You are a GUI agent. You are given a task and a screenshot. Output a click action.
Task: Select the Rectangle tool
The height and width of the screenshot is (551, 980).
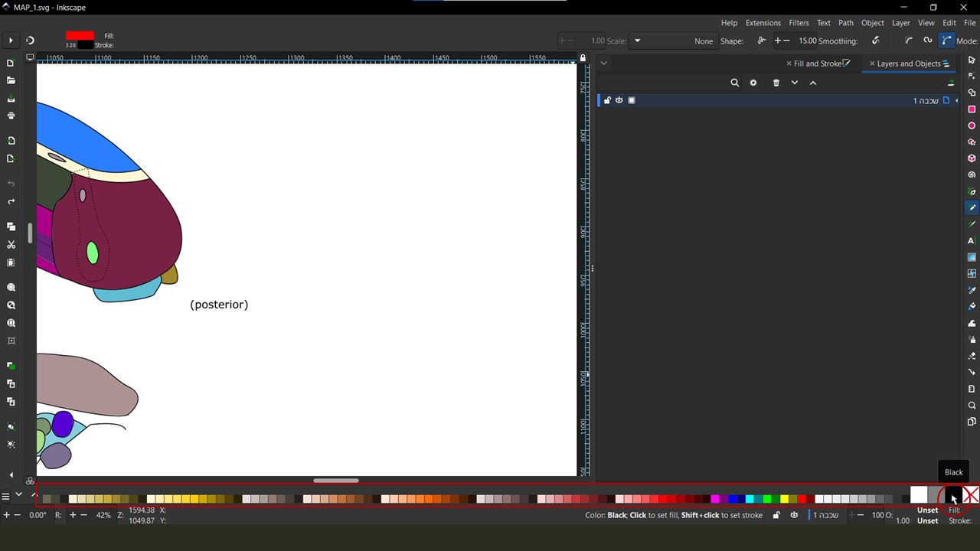coord(972,109)
